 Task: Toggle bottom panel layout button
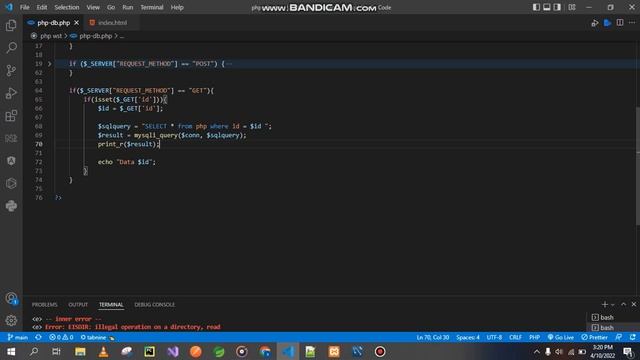(547, 7)
